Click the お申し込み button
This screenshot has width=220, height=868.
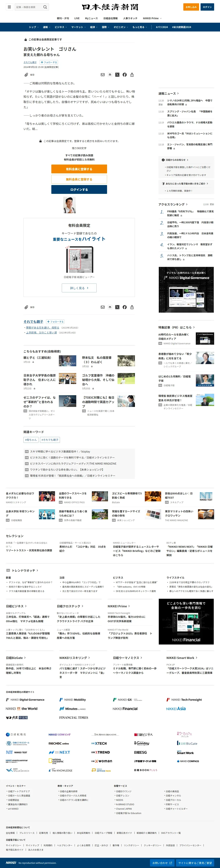click(191, 7)
